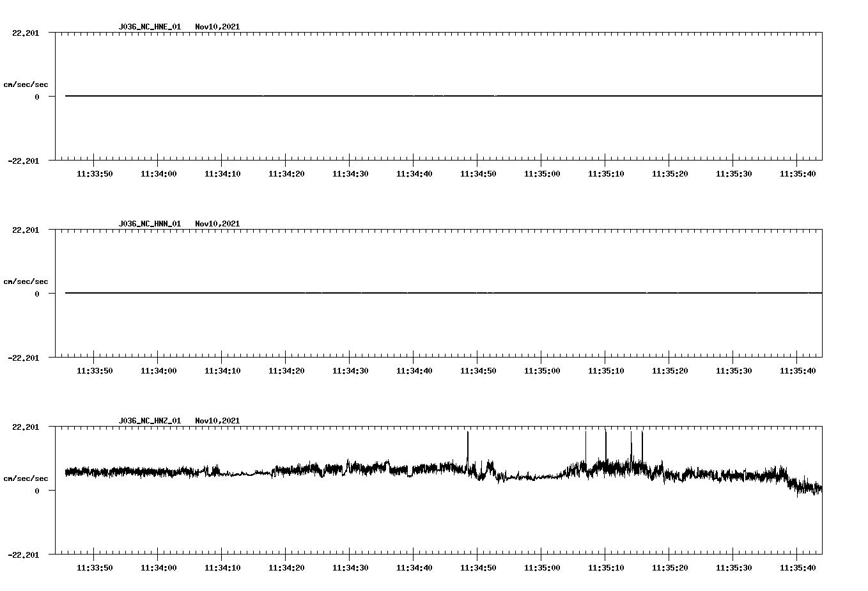The width and height of the screenshot is (868, 591).
Task: Click the cm/sec/sec unit label on the HNZ plot
Action: coord(26,478)
